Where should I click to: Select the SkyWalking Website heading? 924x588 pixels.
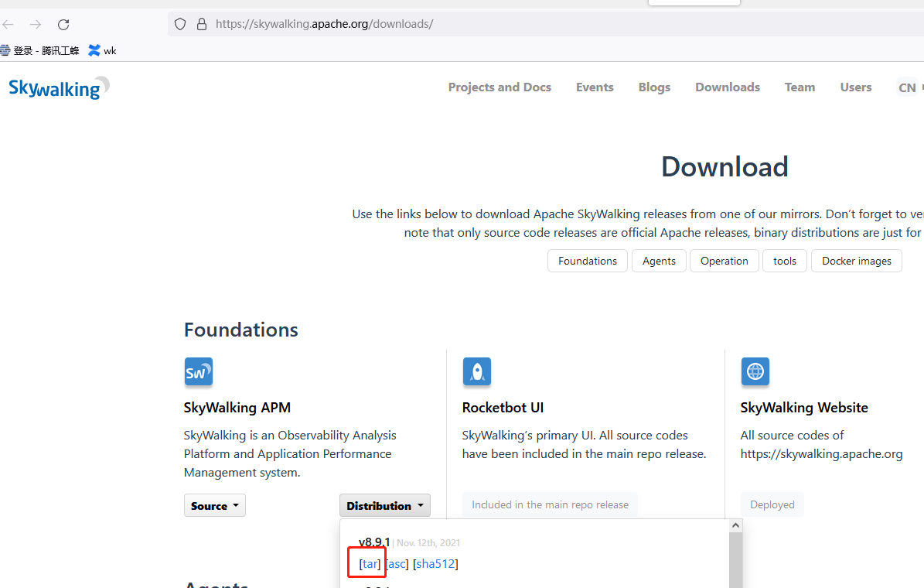point(804,408)
